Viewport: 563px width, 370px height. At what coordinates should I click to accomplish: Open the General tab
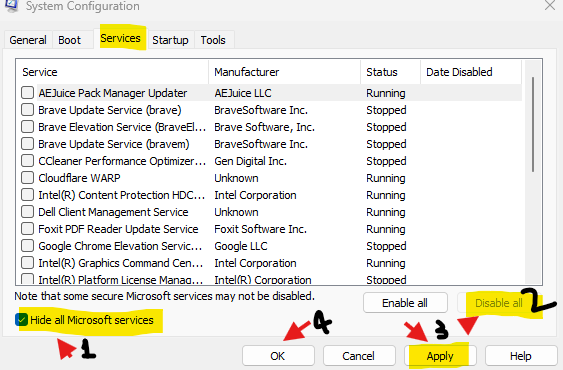(x=28, y=40)
